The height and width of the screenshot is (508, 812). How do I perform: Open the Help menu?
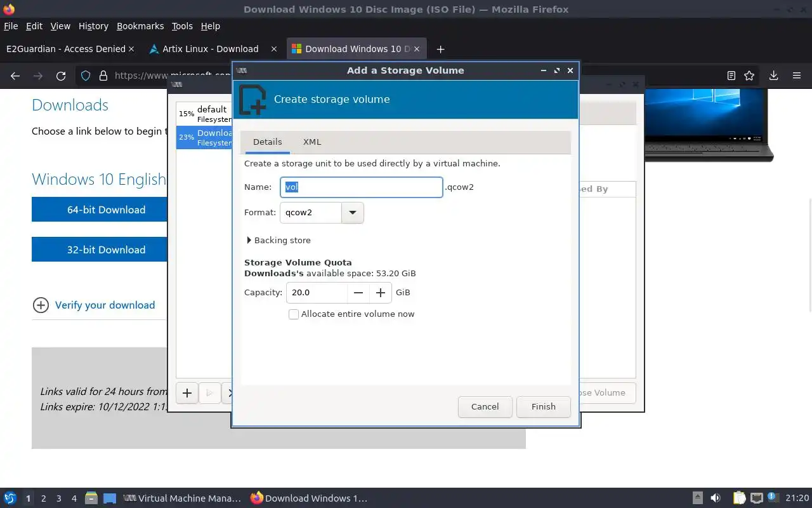[x=210, y=26]
